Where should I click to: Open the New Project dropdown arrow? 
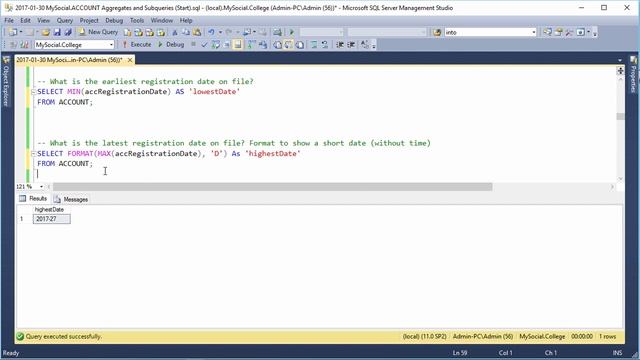21,32
